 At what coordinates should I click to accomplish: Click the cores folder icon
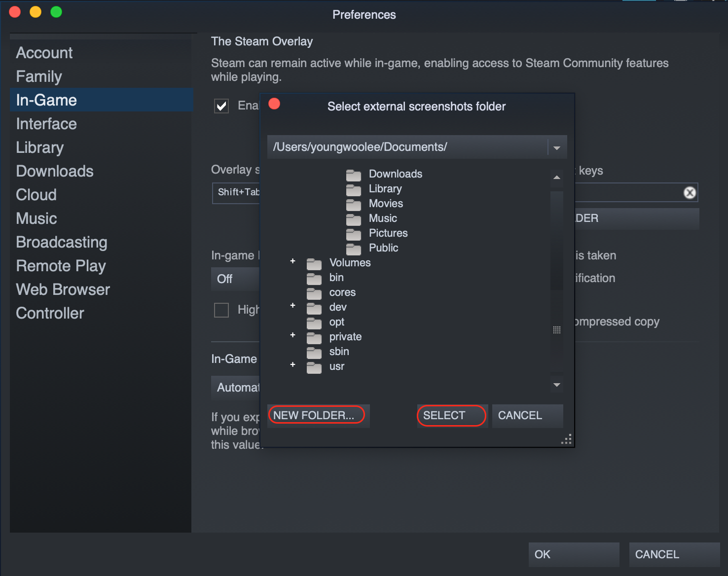pyautogui.click(x=314, y=293)
